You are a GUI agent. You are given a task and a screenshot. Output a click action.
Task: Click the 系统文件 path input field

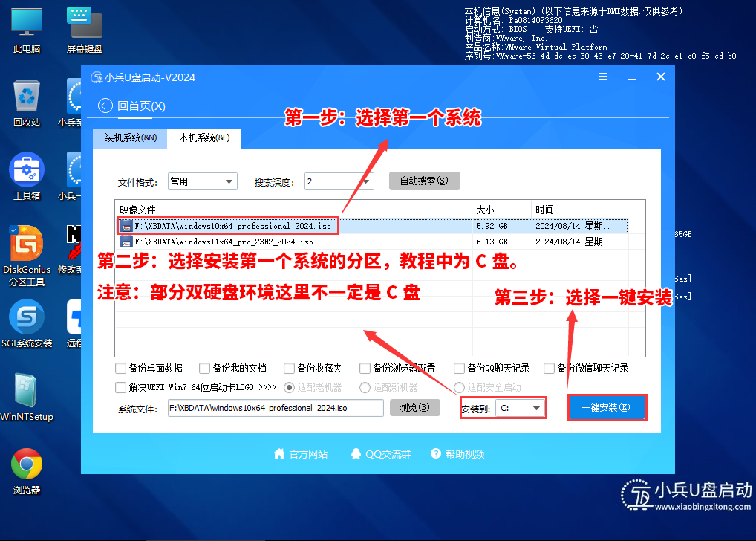click(276, 408)
